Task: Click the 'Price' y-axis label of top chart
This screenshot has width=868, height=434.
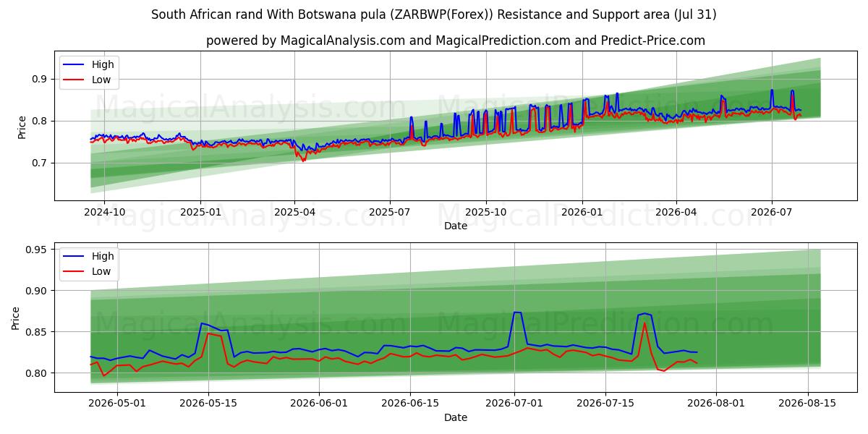Action: point(22,127)
